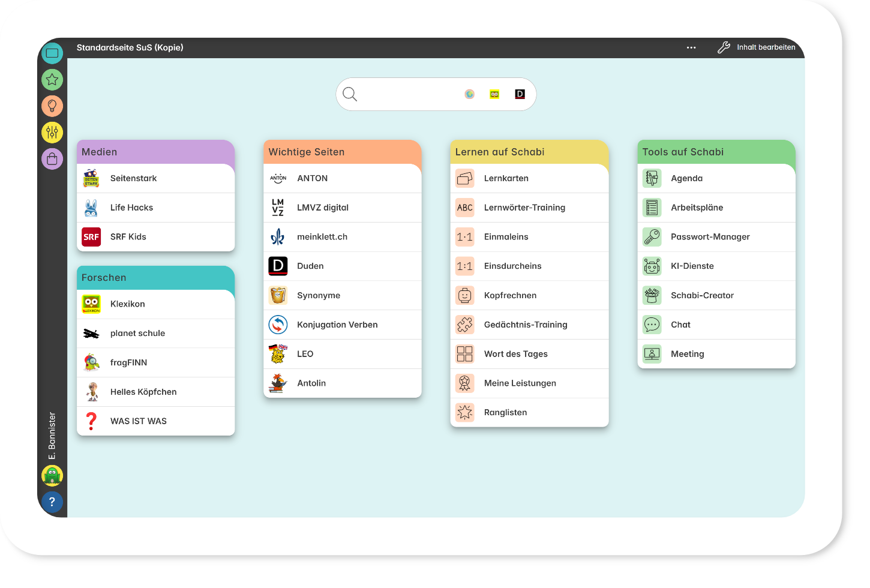The height and width of the screenshot is (588, 870).
Task: Click the green monster user avatar
Action: coord(52,475)
